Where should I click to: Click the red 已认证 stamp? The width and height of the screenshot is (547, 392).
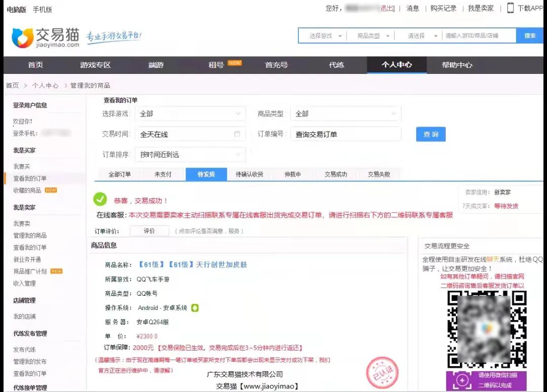[382, 372]
